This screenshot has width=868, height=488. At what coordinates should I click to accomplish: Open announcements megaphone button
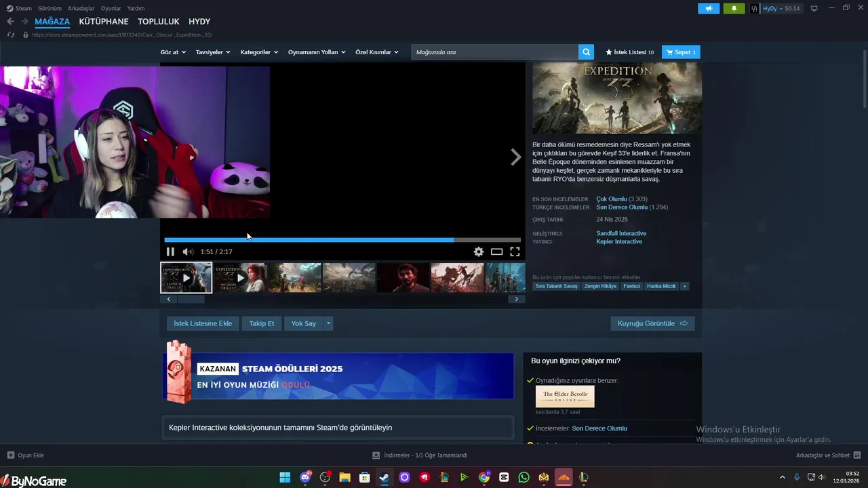tap(709, 8)
